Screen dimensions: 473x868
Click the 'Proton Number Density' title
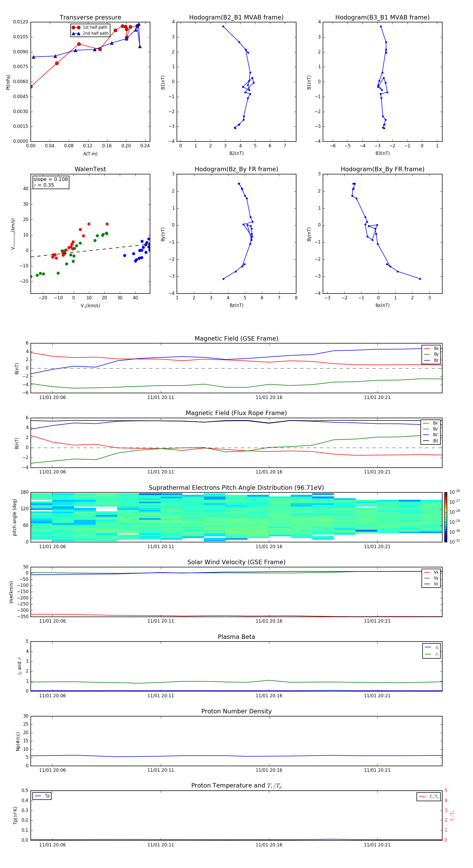point(236,711)
